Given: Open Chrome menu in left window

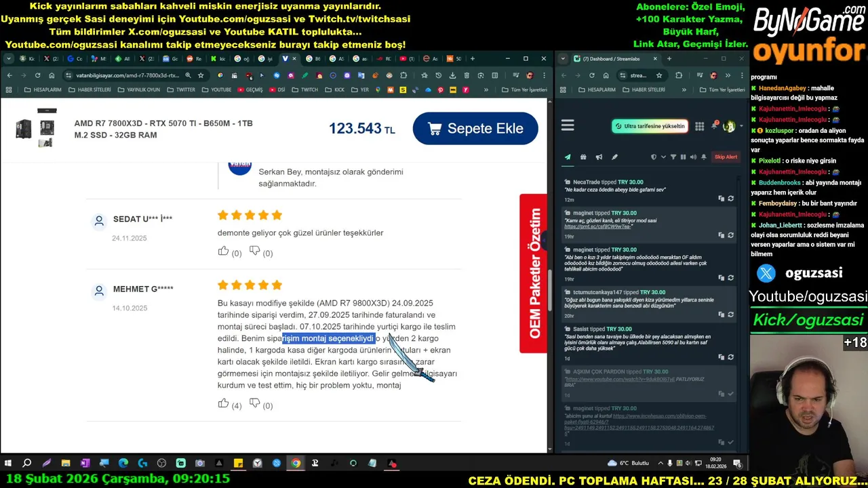Looking at the screenshot, I should coord(544,75).
